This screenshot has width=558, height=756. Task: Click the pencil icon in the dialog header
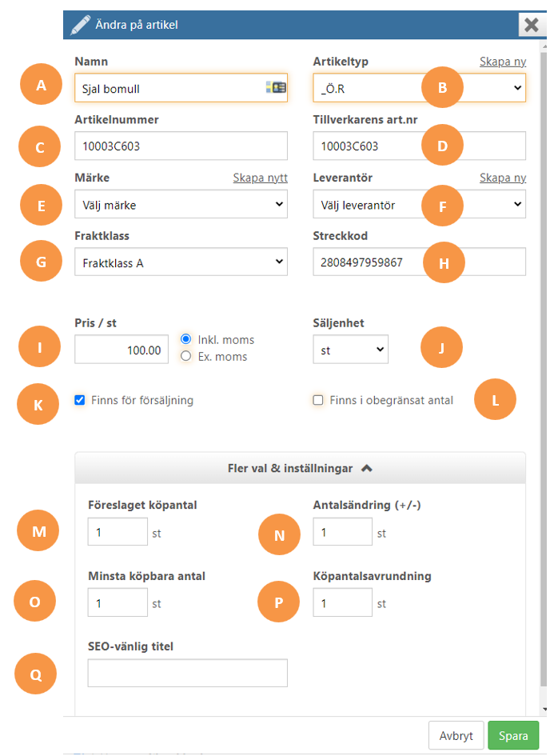[80, 25]
